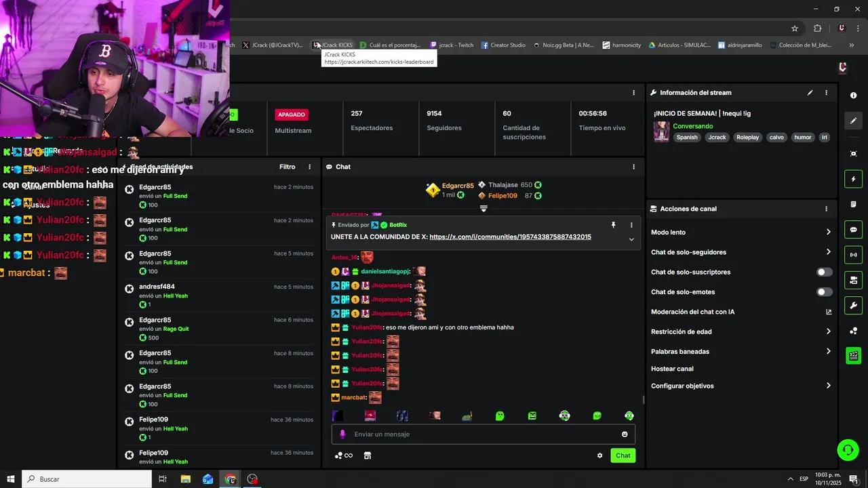This screenshot has width=868, height=488.
Task: Toggle Chat de solo-suscriptores switch
Action: [824, 272]
